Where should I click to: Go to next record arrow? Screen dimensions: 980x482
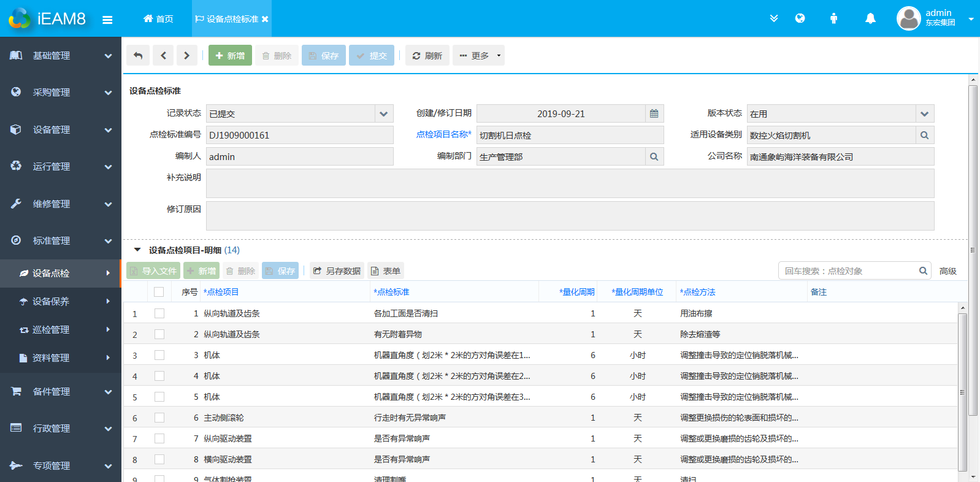(186, 56)
